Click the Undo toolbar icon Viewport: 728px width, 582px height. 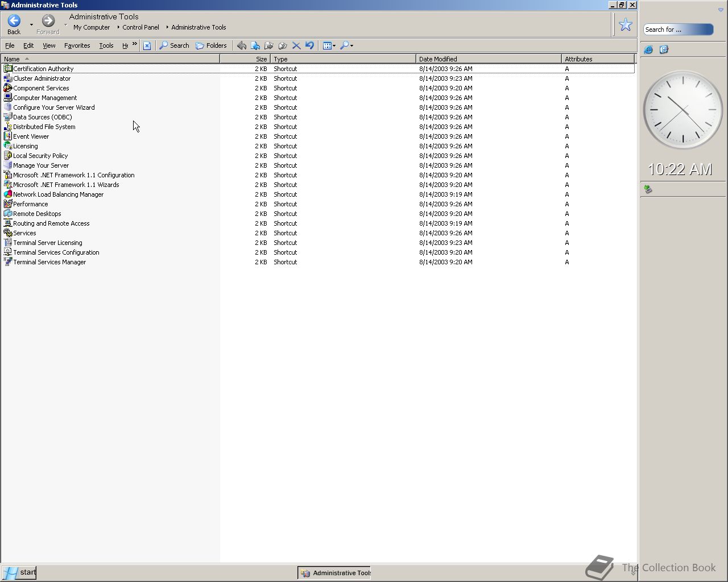(309, 45)
